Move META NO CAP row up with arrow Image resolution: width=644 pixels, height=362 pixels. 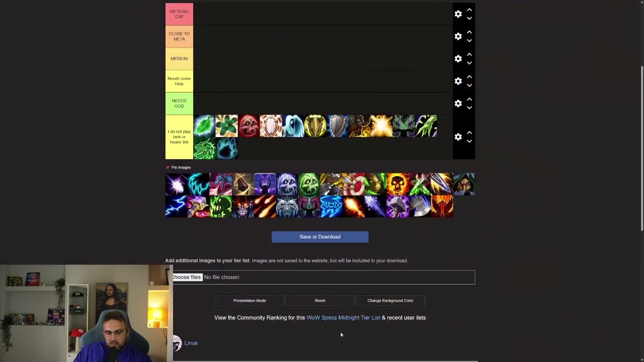coord(469,10)
